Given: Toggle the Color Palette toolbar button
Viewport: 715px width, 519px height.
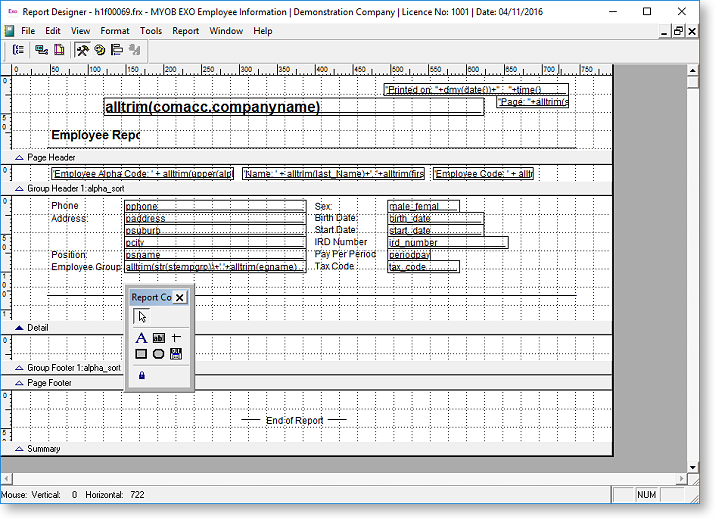Looking at the screenshot, I should [x=100, y=49].
